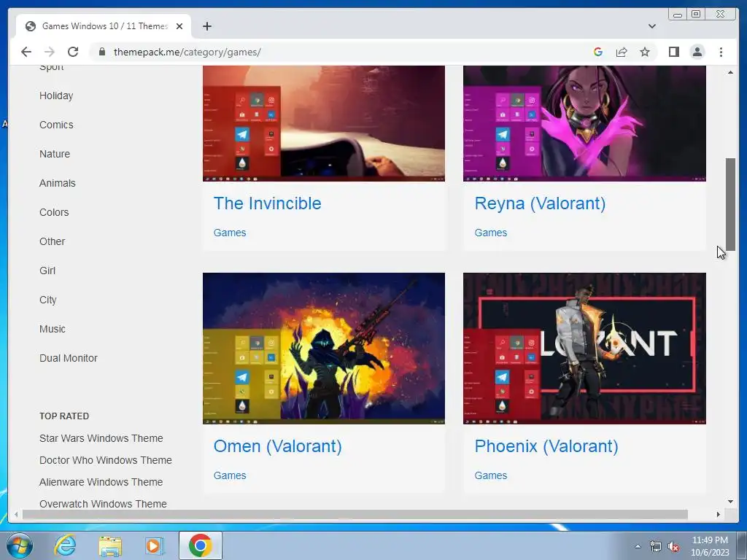The height and width of the screenshot is (560, 747).
Task: Click the browser forward arrow
Action: point(50,52)
